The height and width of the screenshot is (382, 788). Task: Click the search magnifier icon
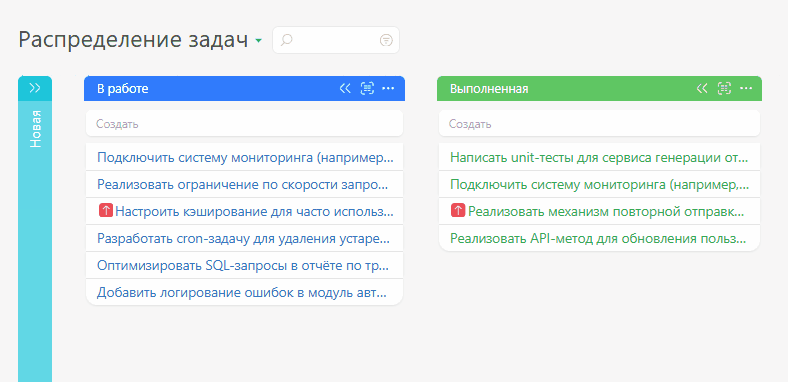coord(286,40)
